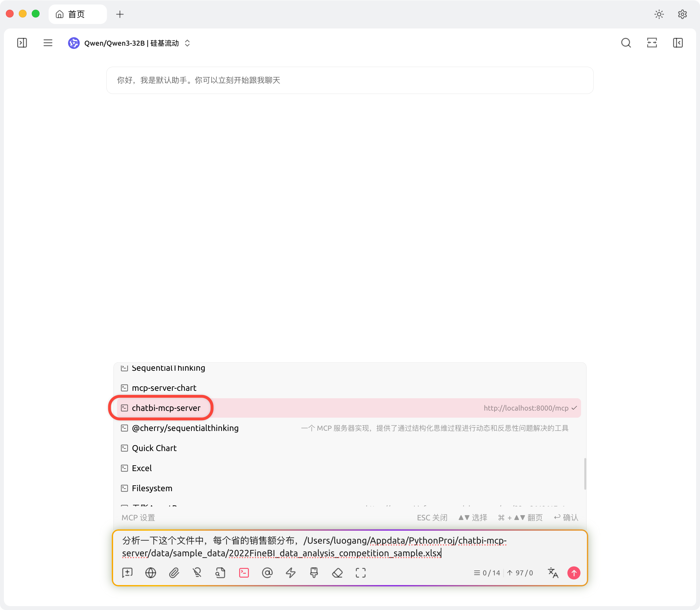700x610 pixels.
Task: Collapse the left sidebar panel
Action: [22, 43]
